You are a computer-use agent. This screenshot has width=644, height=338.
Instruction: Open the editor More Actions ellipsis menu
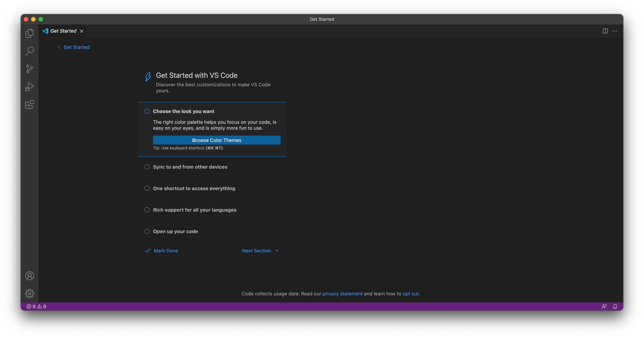(x=615, y=31)
